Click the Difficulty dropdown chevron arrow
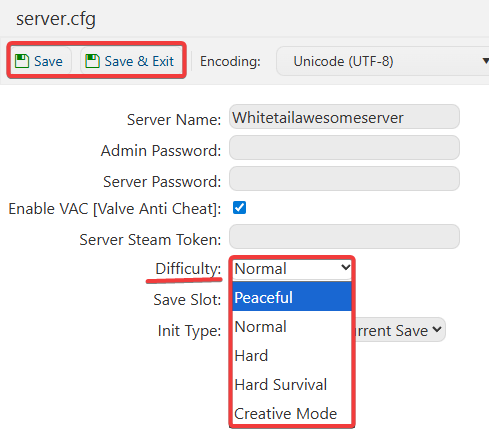This screenshot has height=446, width=489. click(x=345, y=267)
